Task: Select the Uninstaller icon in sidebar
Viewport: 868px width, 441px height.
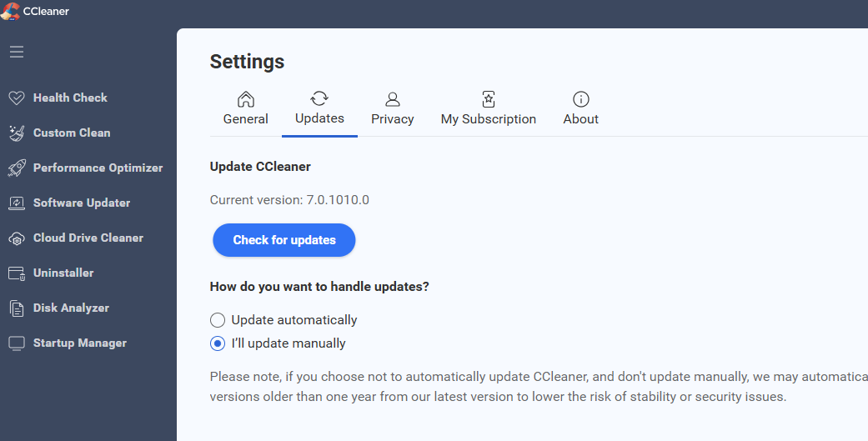Action: tap(17, 273)
